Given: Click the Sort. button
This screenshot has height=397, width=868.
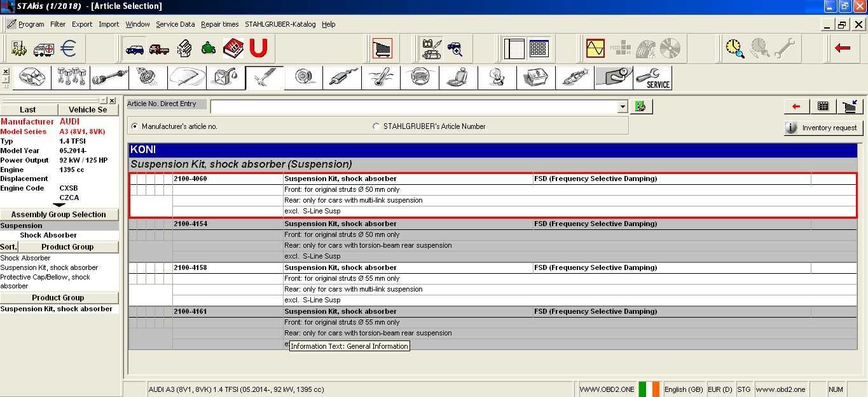Looking at the screenshot, I should (x=9, y=247).
